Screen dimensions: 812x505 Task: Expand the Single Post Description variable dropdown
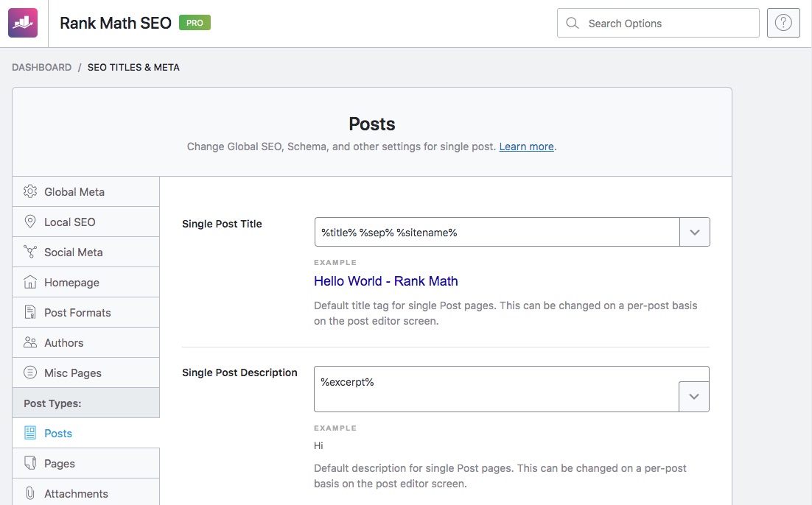(694, 396)
